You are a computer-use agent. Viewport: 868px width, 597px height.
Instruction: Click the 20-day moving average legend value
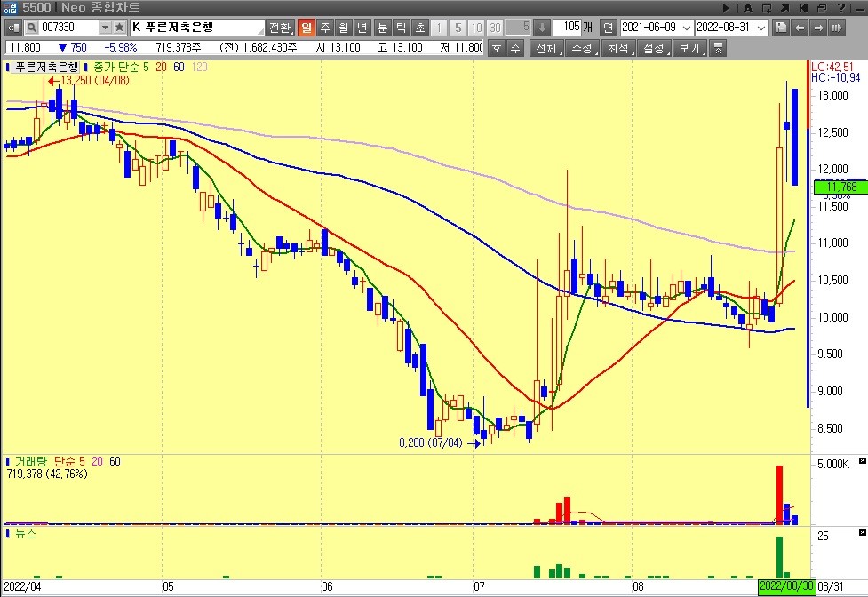pyautogui.click(x=161, y=67)
